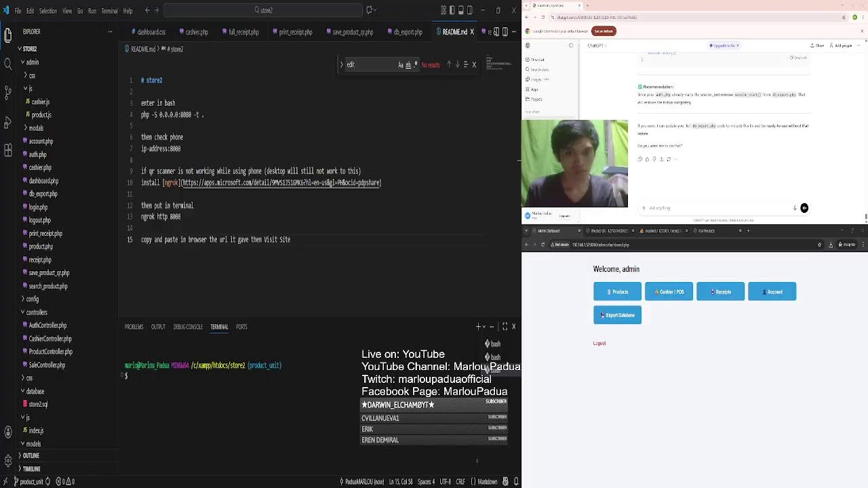
Task: Open editor tab more actions menu
Action: click(515, 32)
